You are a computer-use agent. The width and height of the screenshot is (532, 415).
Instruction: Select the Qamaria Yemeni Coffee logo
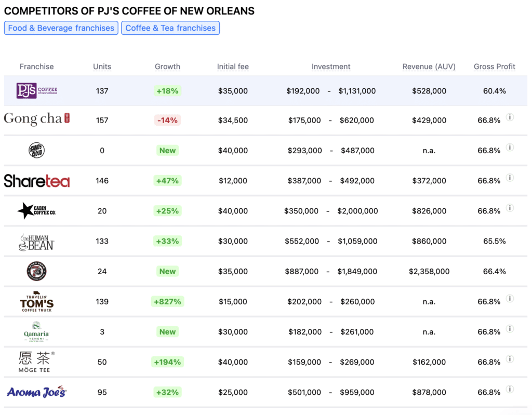36,331
